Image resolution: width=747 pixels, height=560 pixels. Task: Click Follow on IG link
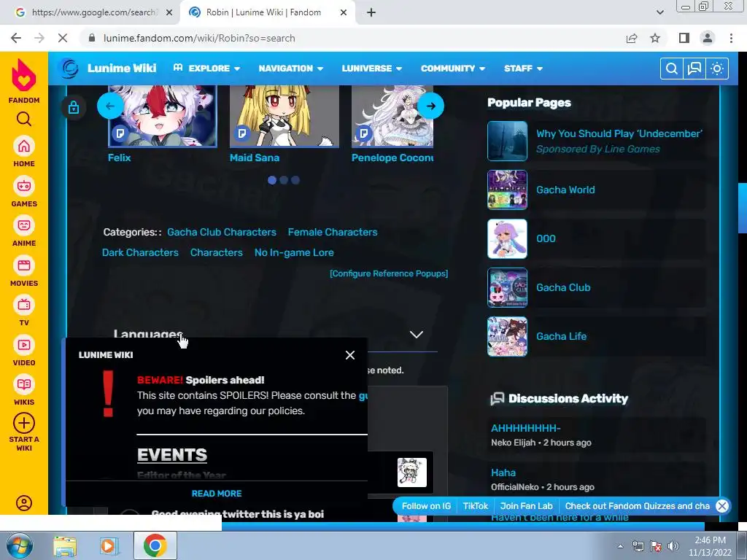pos(426,506)
